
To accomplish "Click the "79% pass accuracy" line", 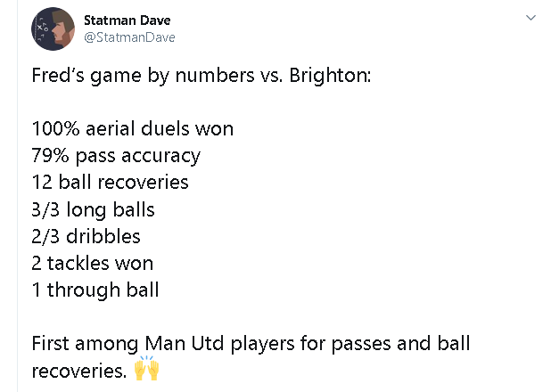I will (x=116, y=156).
